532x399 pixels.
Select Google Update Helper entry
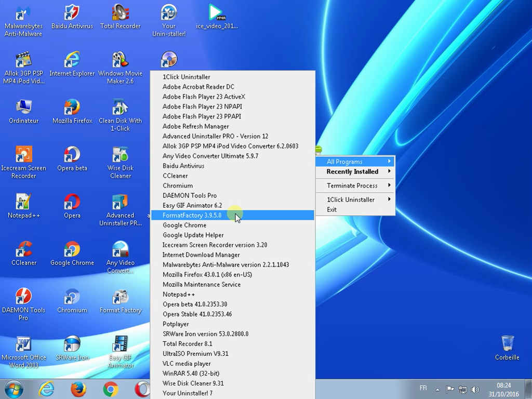[x=233, y=235]
